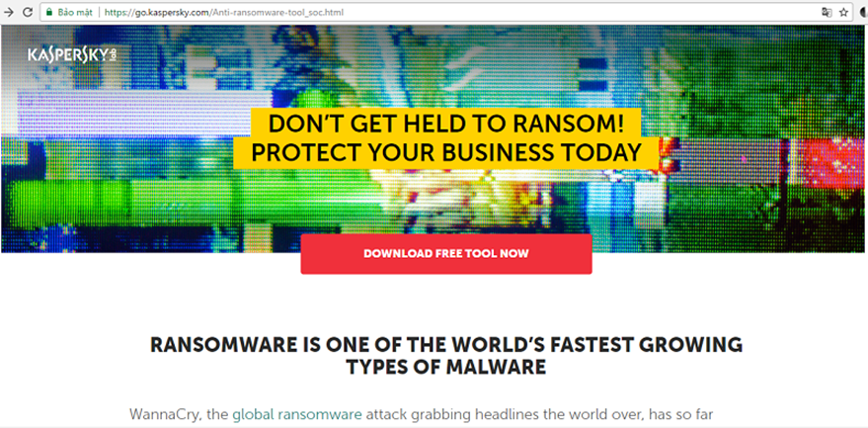Click the green padlock security icon
Viewport: 868px width, 428px height.
pyautogui.click(x=48, y=12)
